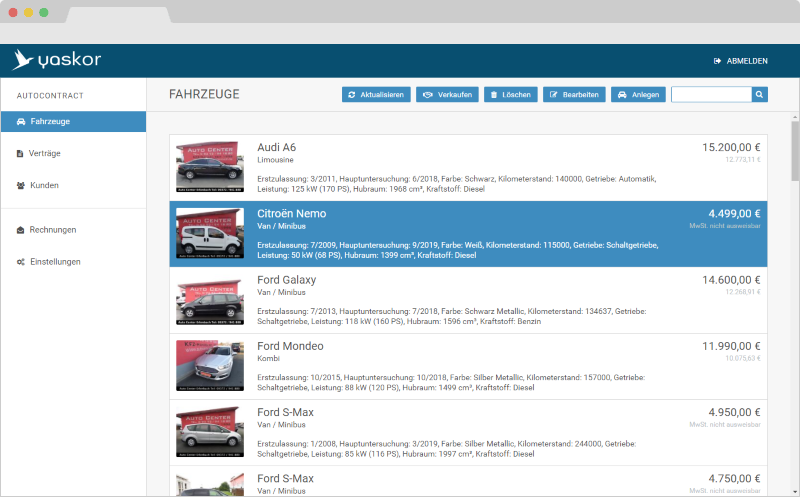The image size is (800, 497).
Task: Open the Audi A6 thumbnail photo
Action: [x=210, y=167]
